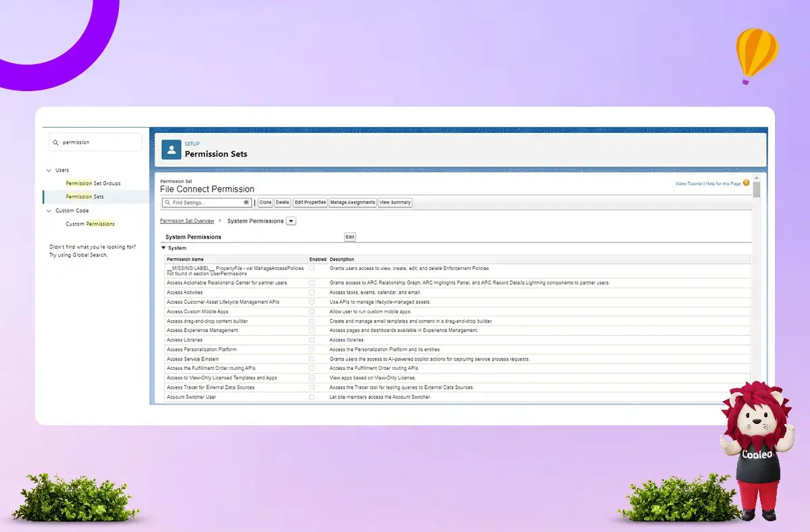Click the Delete button
The image size is (810, 532).
tap(282, 203)
